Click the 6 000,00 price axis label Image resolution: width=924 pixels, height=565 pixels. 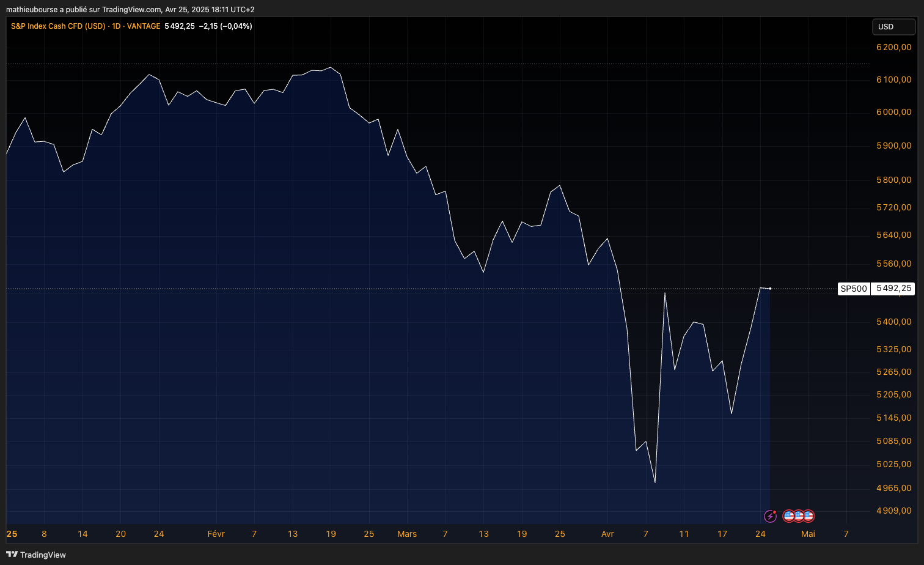pyautogui.click(x=893, y=112)
